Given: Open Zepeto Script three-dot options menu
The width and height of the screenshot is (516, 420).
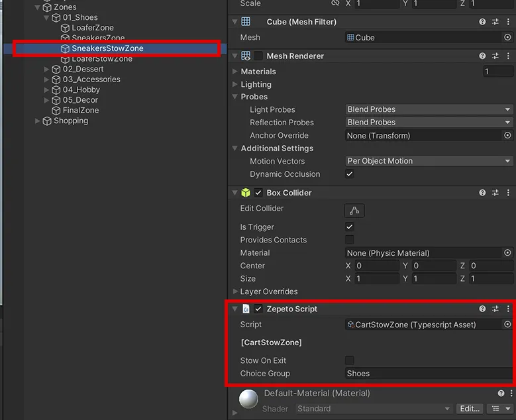Looking at the screenshot, I should (x=508, y=309).
